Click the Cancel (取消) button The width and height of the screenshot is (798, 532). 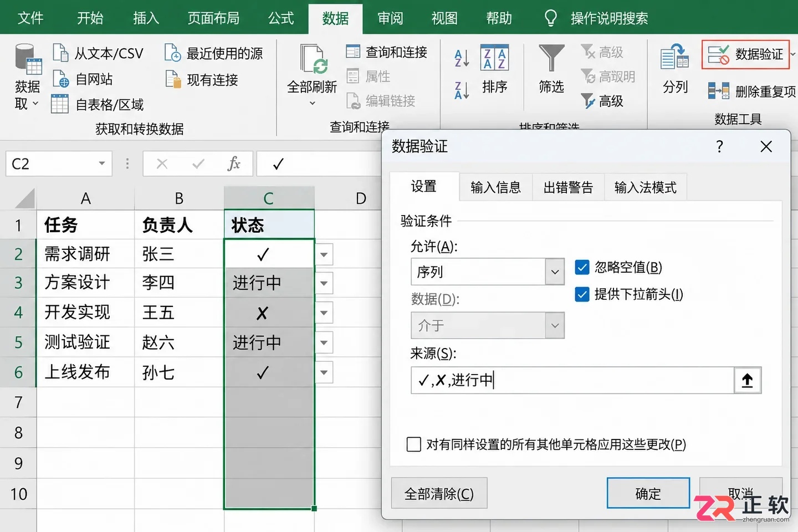pyautogui.click(x=741, y=493)
